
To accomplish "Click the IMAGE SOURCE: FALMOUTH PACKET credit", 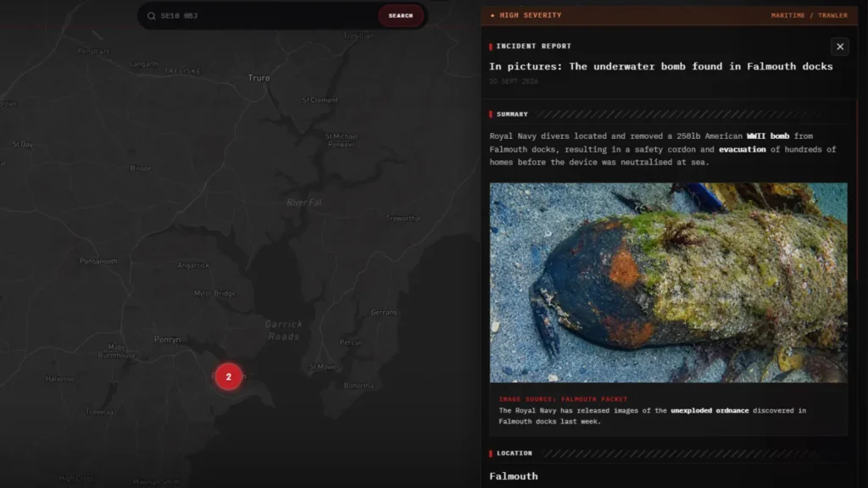I will point(563,399).
